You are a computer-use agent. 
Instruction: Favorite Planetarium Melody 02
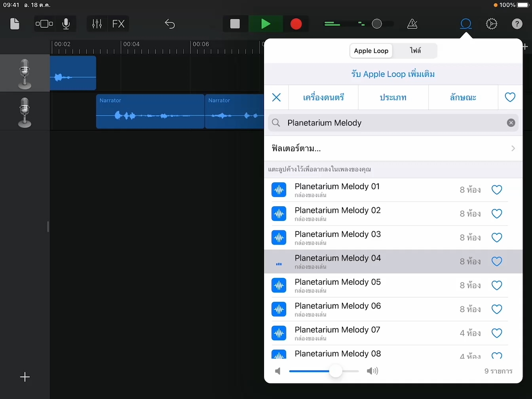(497, 214)
